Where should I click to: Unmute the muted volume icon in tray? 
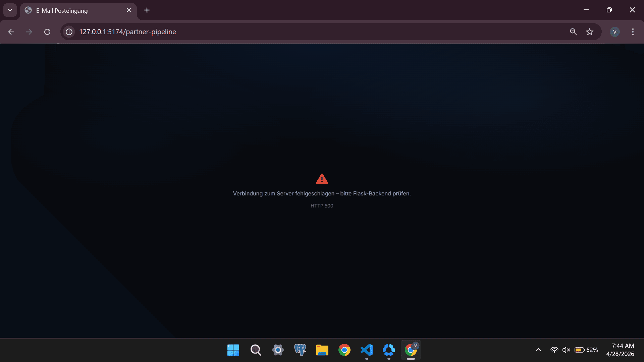tap(566, 350)
